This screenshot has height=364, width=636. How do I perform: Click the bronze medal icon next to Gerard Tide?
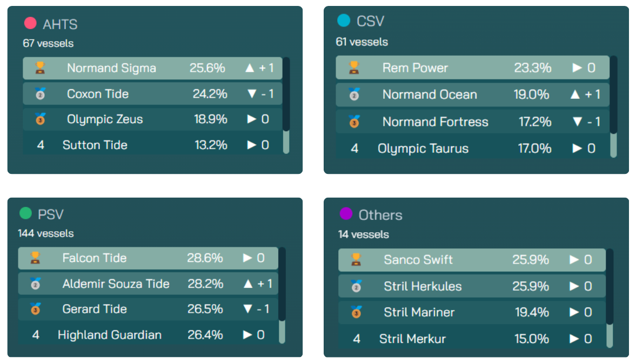[36, 309]
